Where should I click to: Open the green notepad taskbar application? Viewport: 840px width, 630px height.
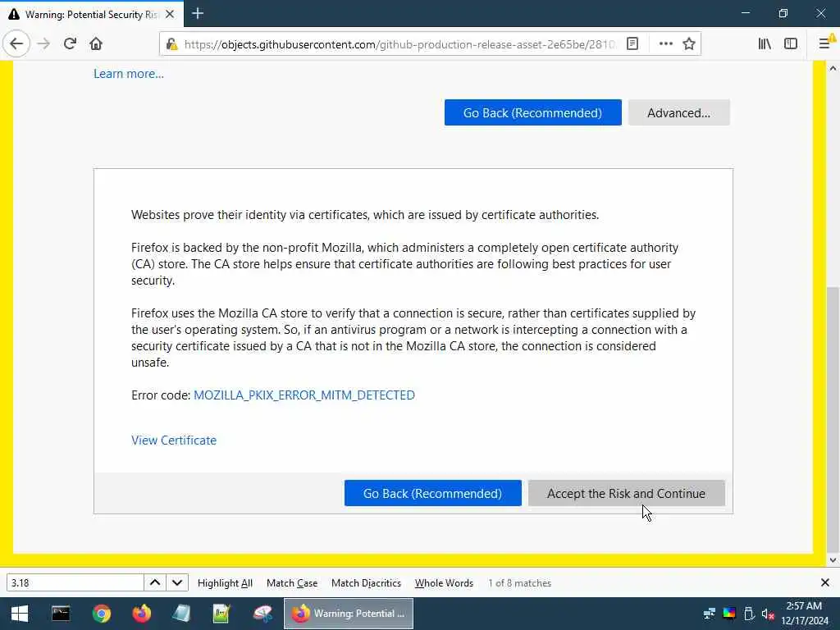point(221,614)
